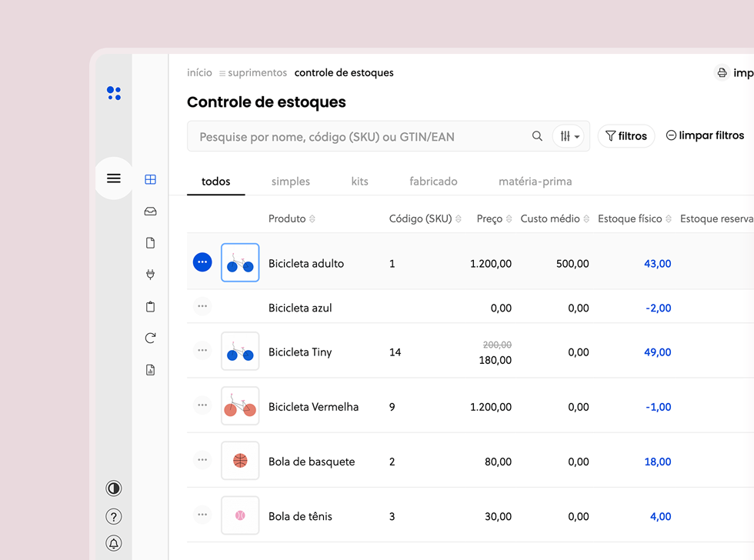This screenshot has height=560, width=754.
Task: Click the plug integrations sidebar icon
Action: [151, 275]
